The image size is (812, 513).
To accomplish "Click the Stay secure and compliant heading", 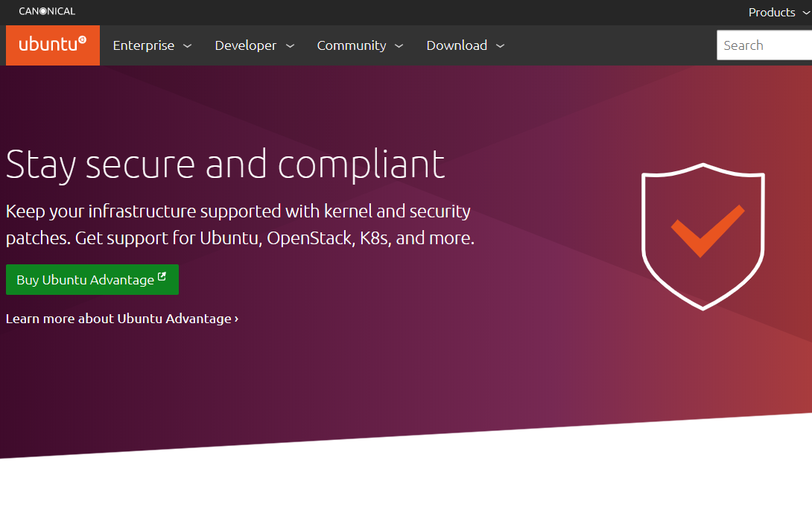I will (225, 165).
